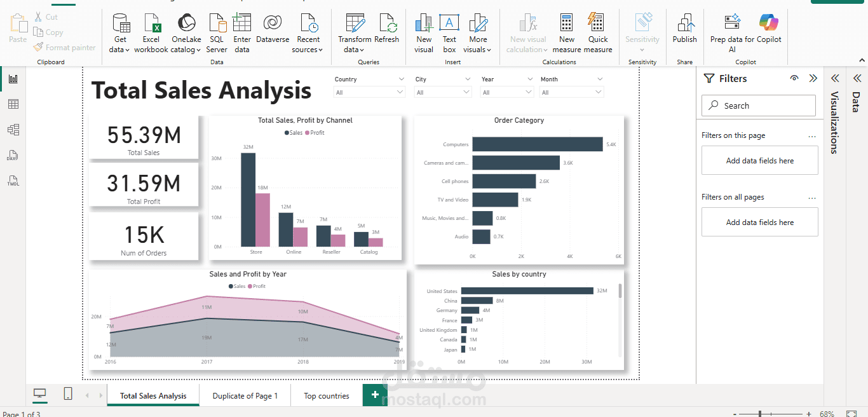Click Profit legend in Channel chart
The image size is (868, 417).
coord(315,133)
